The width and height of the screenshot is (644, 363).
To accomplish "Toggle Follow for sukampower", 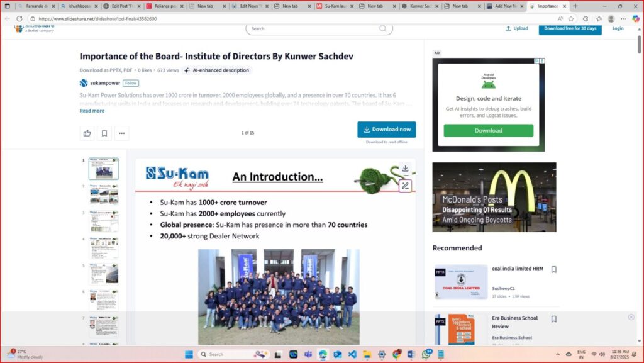I will click(x=131, y=83).
